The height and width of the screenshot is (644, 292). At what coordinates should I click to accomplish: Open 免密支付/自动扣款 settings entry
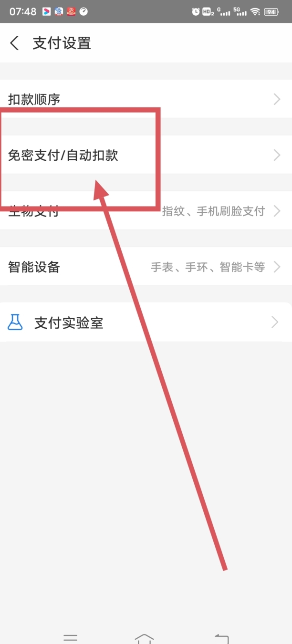point(146,155)
